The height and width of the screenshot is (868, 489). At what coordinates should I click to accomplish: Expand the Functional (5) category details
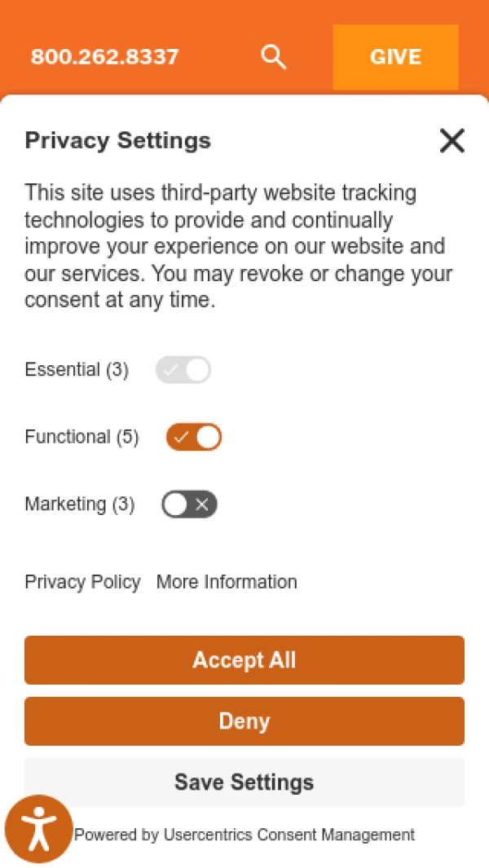pos(81,437)
